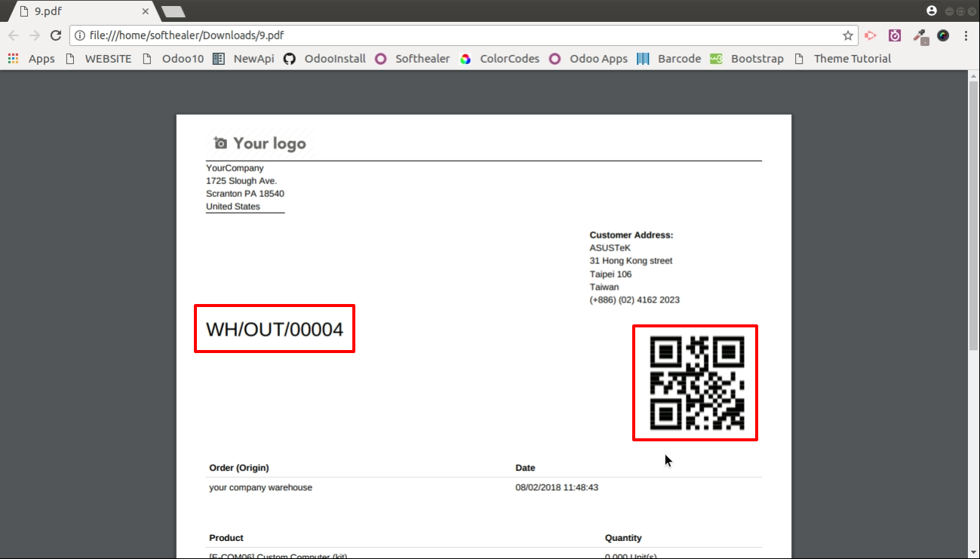Image resolution: width=980 pixels, height=559 pixels.
Task: Click the phone number (+886) (02) 4162 2023
Action: tap(634, 300)
